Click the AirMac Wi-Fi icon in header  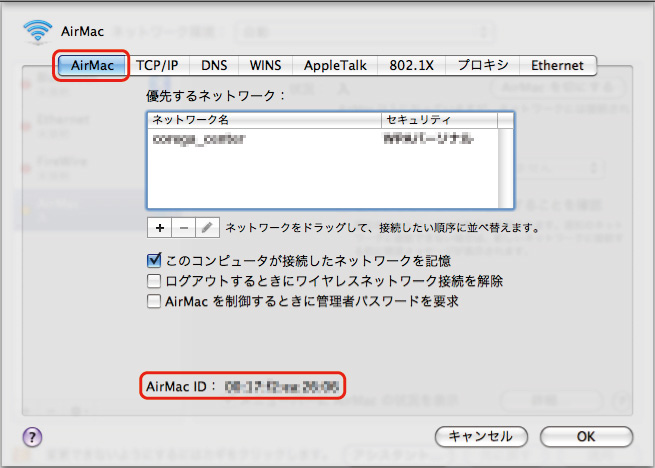tap(38, 31)
